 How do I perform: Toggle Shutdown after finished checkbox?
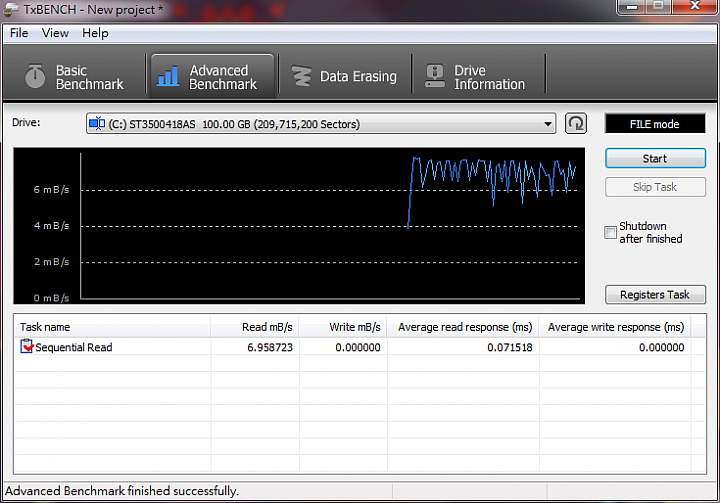click(610, 232)
